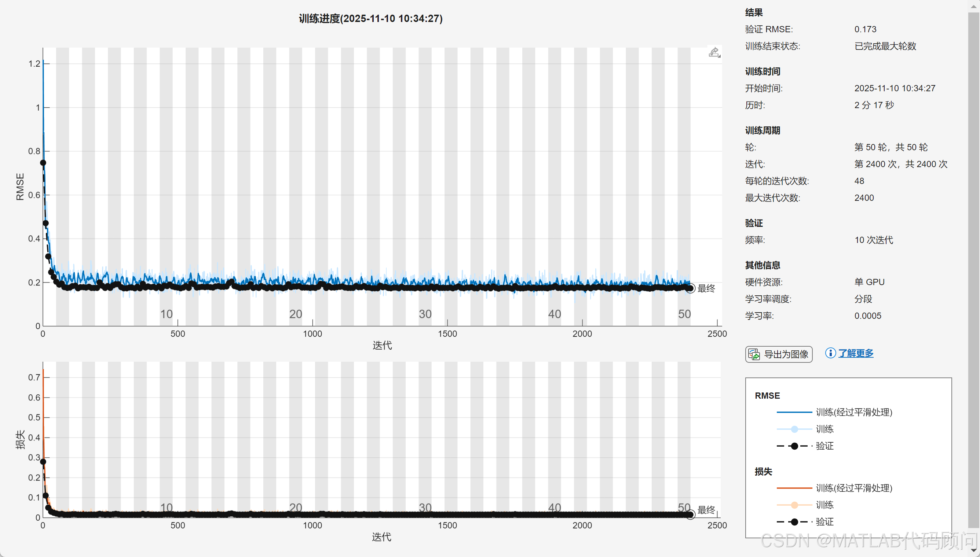980x557 pixels.
Task: Open the 了解更多 link
Action: [x=856, y=353]
